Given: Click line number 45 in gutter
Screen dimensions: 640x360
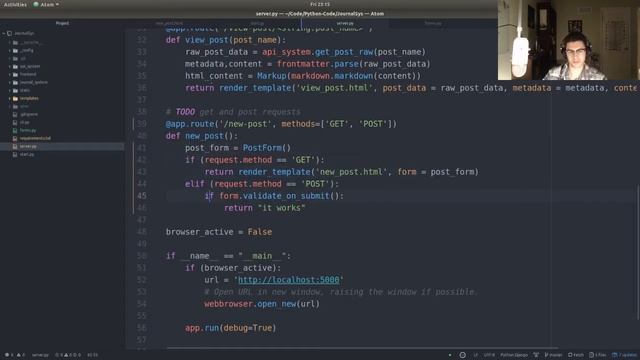Looking at the screenshot, I should tap(141, 196).
